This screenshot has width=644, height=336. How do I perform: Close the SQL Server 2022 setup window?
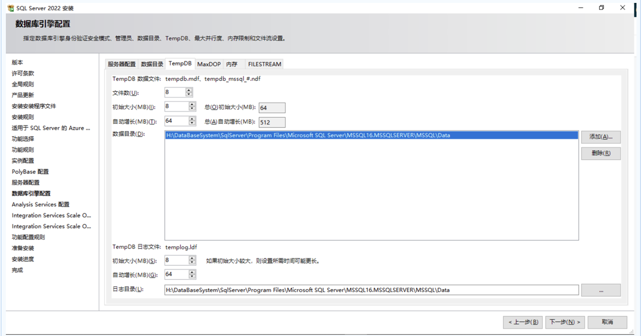pos(623,8)
